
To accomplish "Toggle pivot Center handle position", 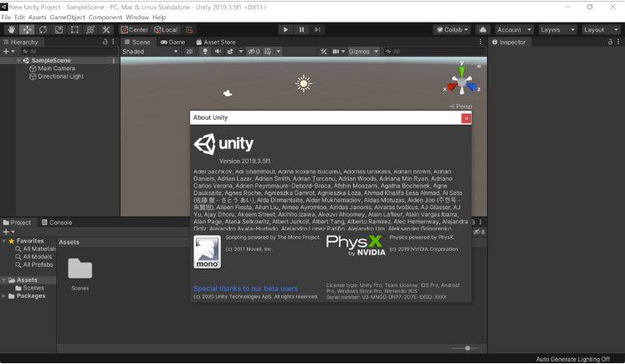I will [x=135, y=30].
